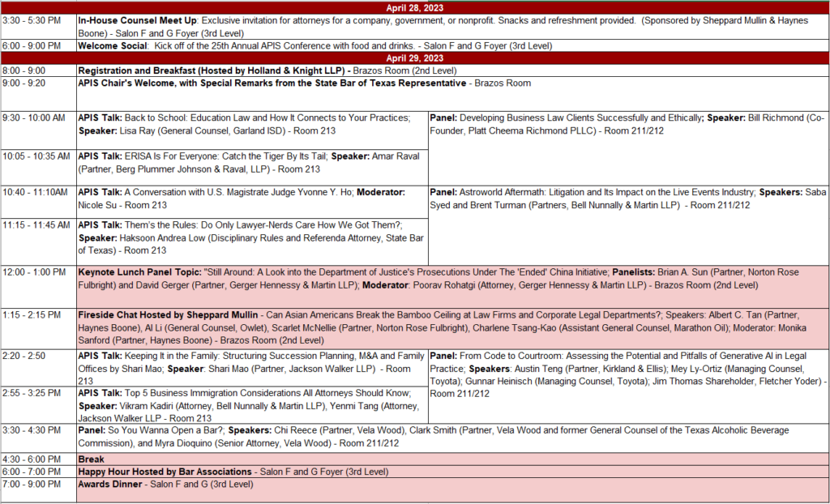
Task: Select the '6:00 - 7:00 PM' time cell
Action: pyautogui.click(x=39, y=472)
